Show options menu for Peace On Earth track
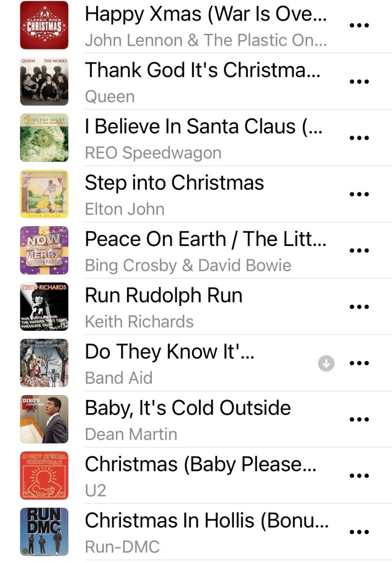This screenshot has width=392, height=563. pyautogui.click(x=359, y=250)
